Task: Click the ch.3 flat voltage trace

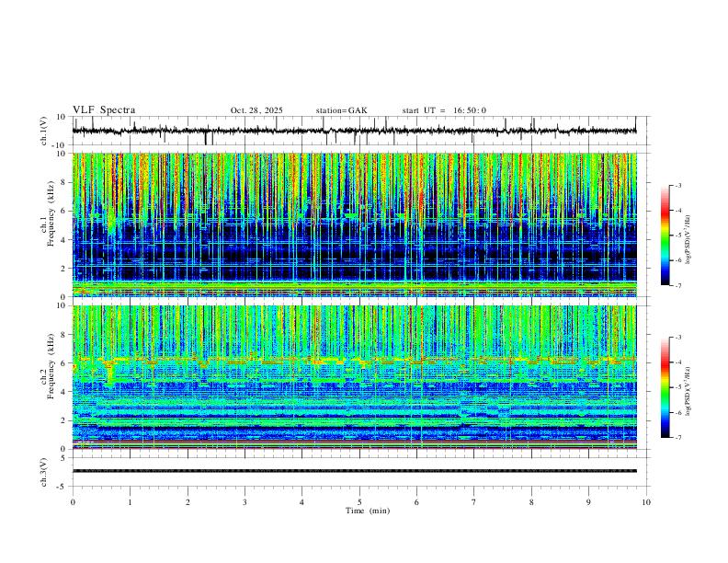Action: [x=354, y=471]
